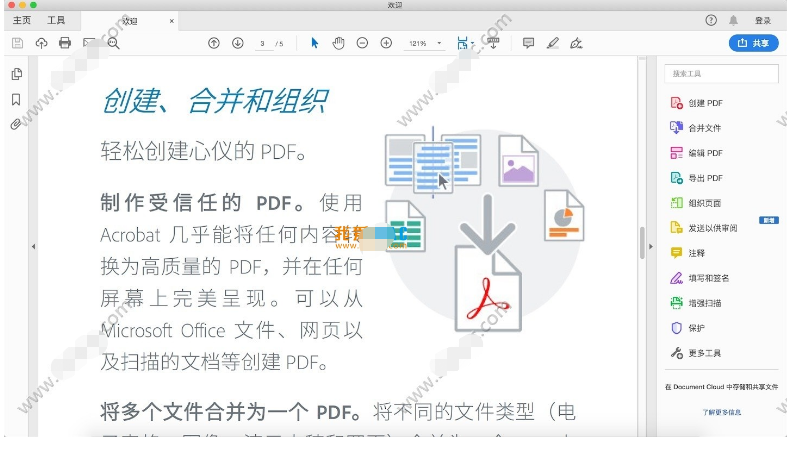Screen dimensions: 789x452
Task: Choose the Hand pan tool
Action: [338, 43]
